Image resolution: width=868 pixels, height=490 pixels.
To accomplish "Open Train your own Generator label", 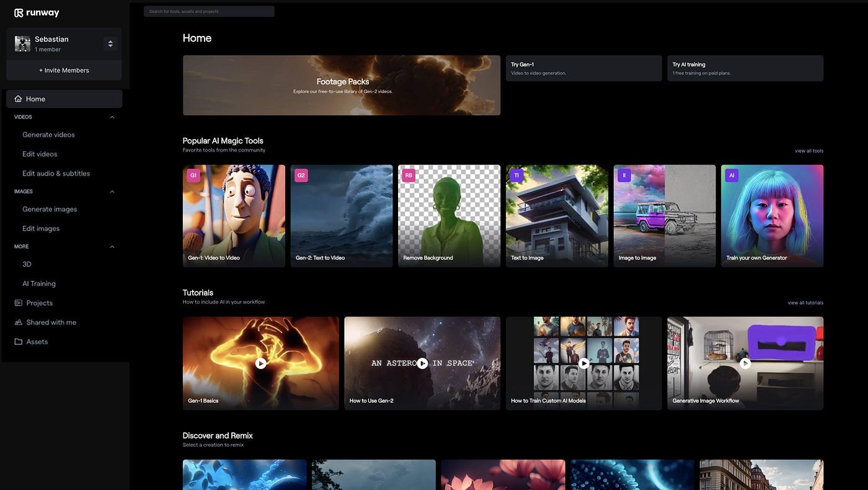I will click(757, 258).
